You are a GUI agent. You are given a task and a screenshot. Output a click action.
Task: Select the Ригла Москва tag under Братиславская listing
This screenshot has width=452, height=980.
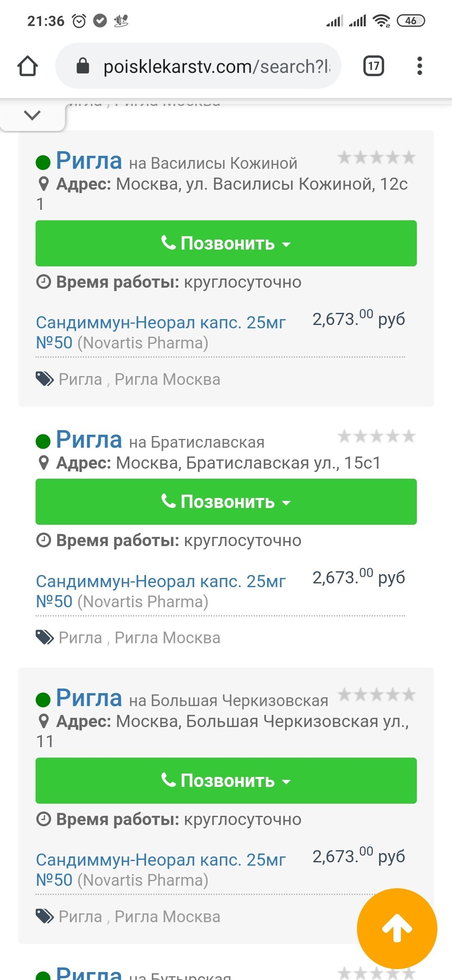coord(167,638)
